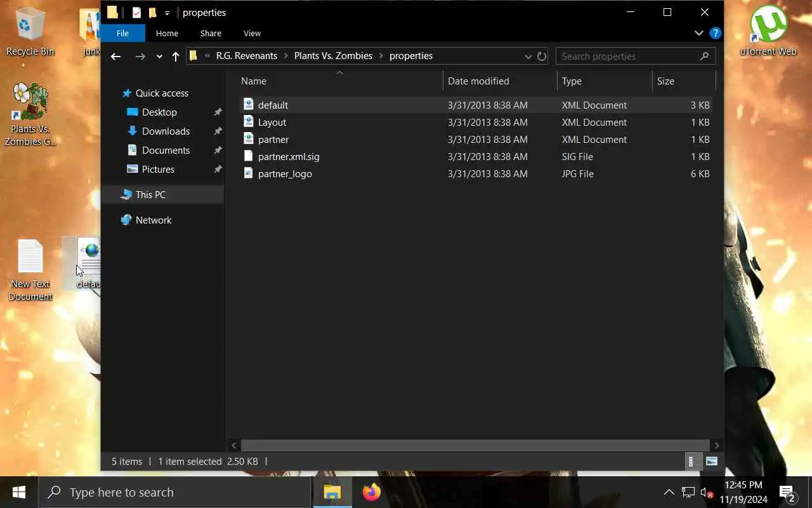Click Properties quick access toolbar icon
This screenshot has width=812, height=508.
click(x=136, y=12)
